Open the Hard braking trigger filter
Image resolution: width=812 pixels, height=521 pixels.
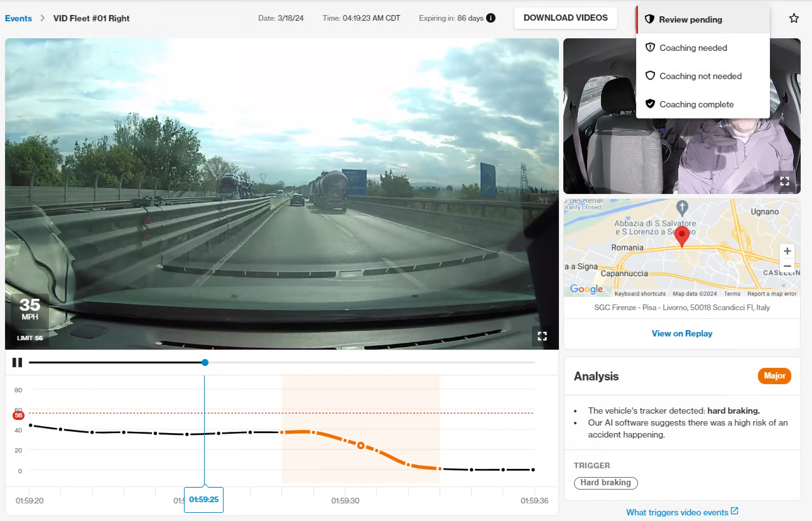605,482
